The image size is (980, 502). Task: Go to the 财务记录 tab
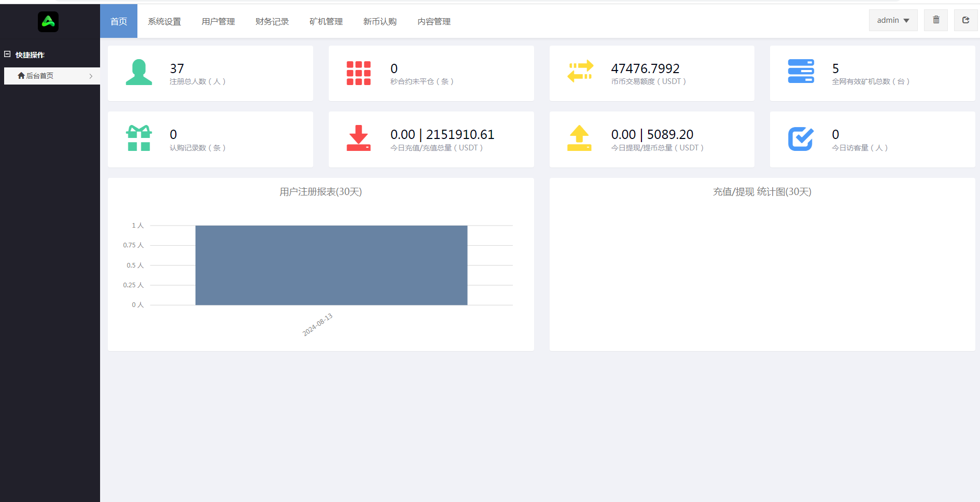click(x=272, y=21)
